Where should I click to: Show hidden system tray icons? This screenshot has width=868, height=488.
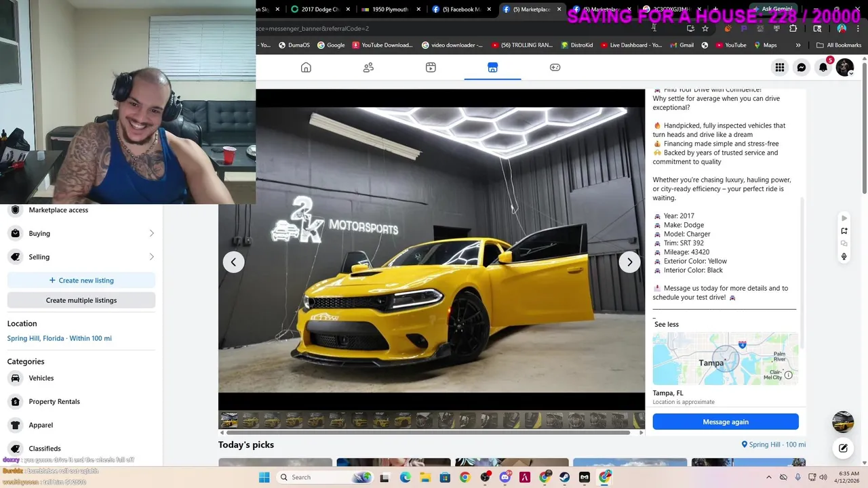tap(768, 477)
